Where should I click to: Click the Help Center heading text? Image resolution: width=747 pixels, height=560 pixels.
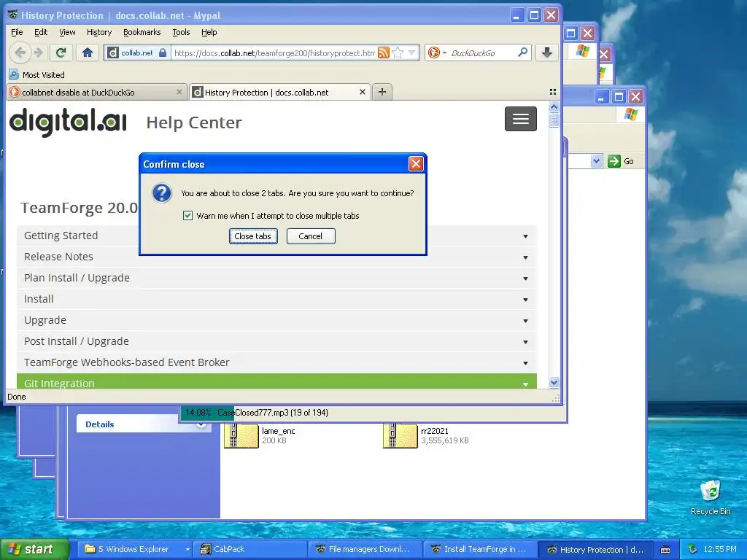(x=194, y=122)
